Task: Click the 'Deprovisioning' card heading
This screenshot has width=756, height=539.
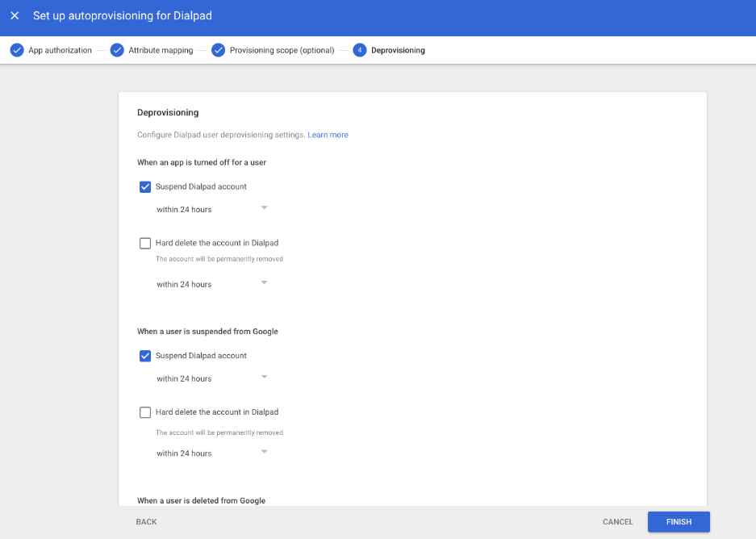Action: click(x=168, y=112)
